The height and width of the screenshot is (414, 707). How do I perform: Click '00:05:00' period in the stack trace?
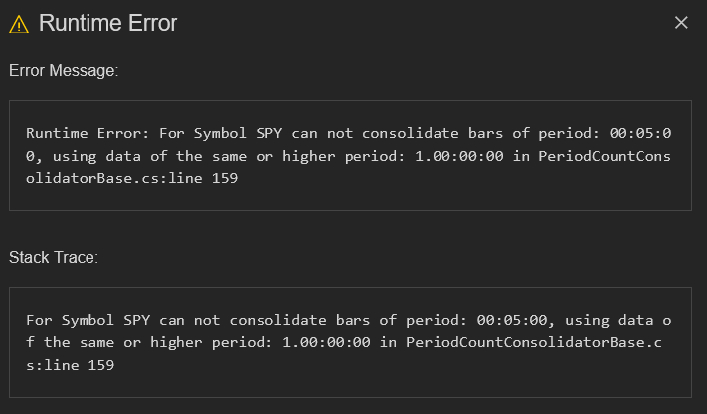[512, 320]
